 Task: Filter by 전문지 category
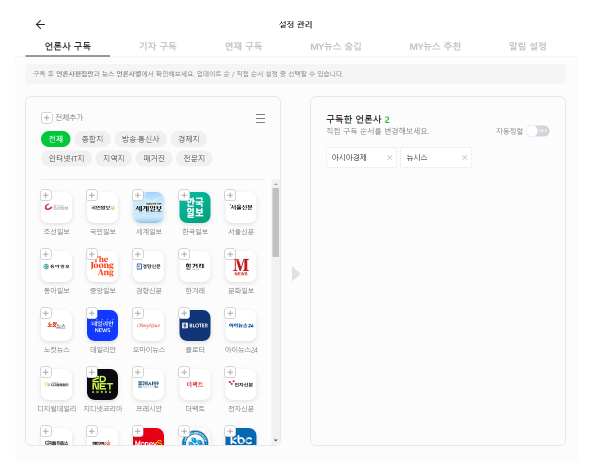pos(194,158)
